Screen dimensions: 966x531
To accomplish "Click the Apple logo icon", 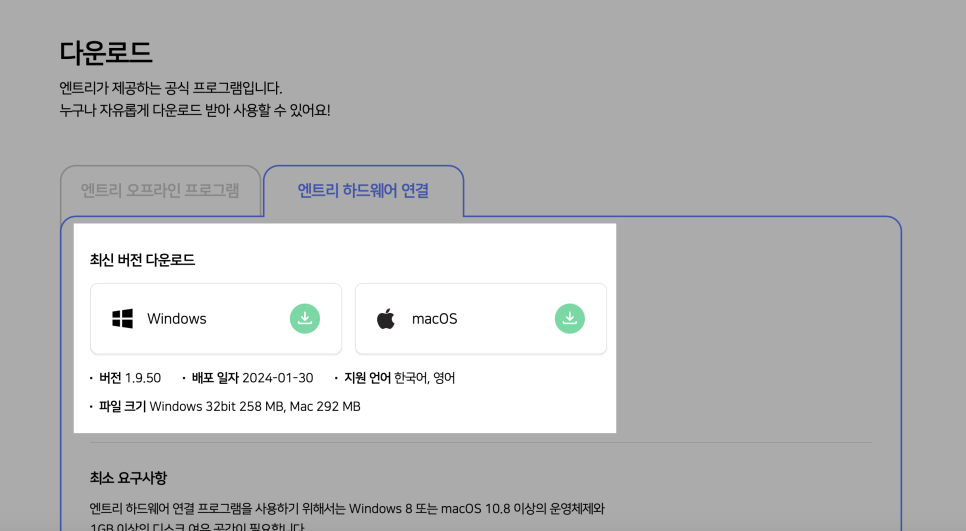I will (x=386, y=318).
